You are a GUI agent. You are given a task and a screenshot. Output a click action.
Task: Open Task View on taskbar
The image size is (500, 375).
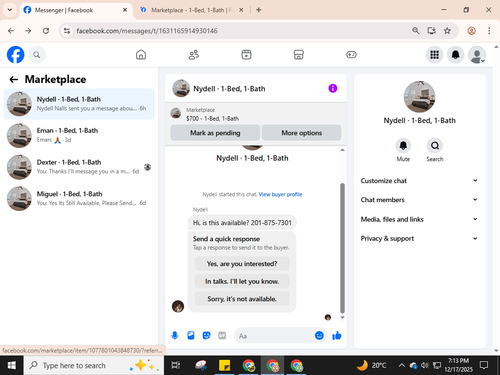(x=176, y=365)
